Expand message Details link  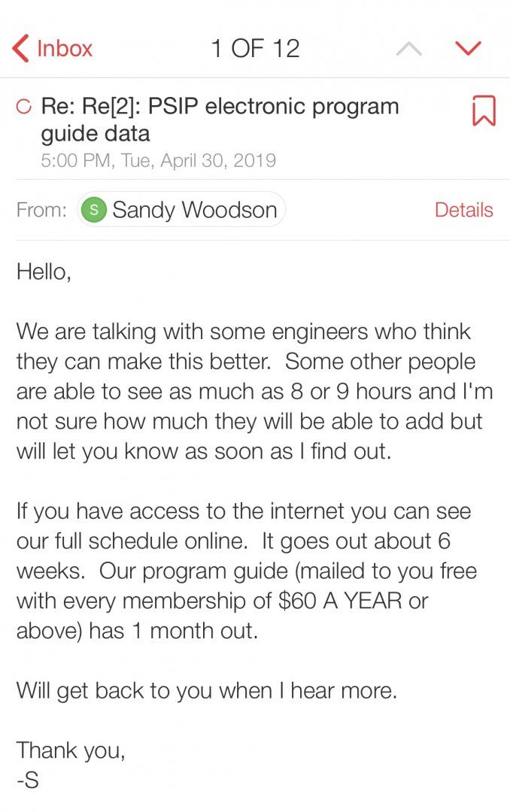click(463, 210)
